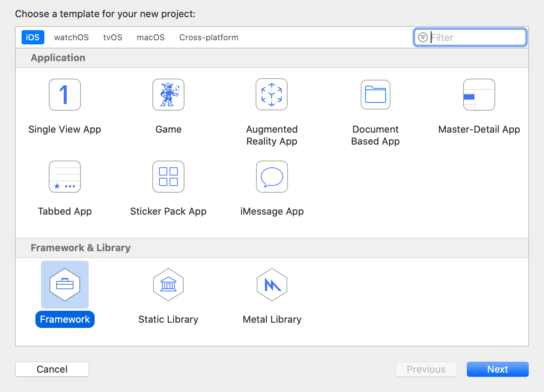544x392 pixels.
Task: Pick the Document Based App folder icon
Action: pos(376,95)
